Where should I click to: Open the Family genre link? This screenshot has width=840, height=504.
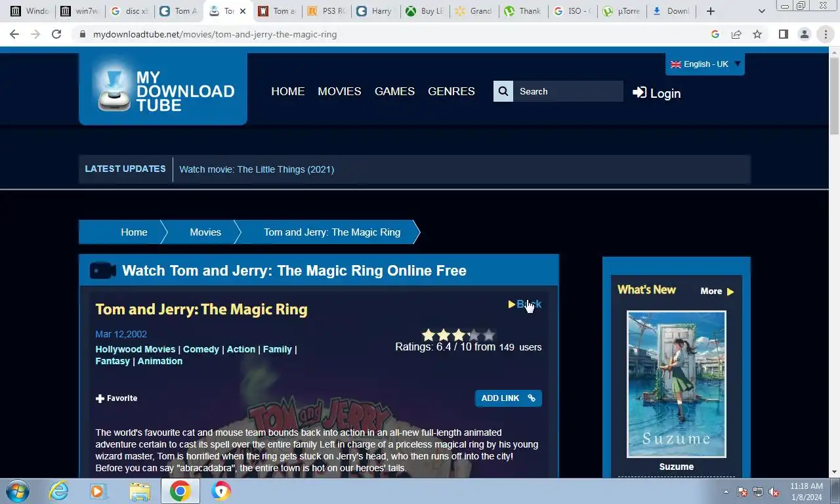click(277, 349)
